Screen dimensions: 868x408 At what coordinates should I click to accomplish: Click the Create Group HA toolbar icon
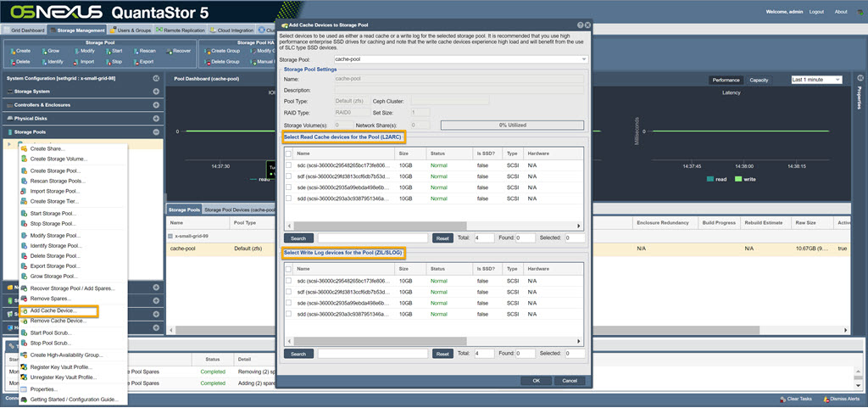click(x=207, y=51)
